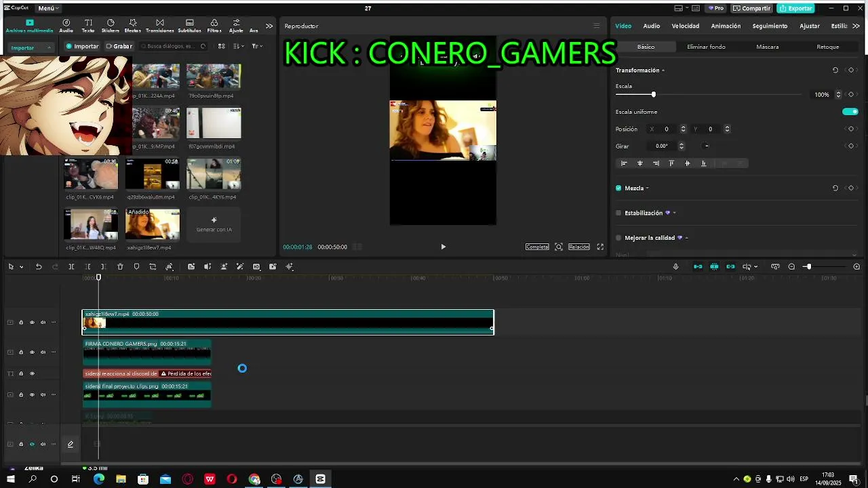Add a keyframe for Escala
The height and width of the screenshot is (488, 868).
(851, 94)
